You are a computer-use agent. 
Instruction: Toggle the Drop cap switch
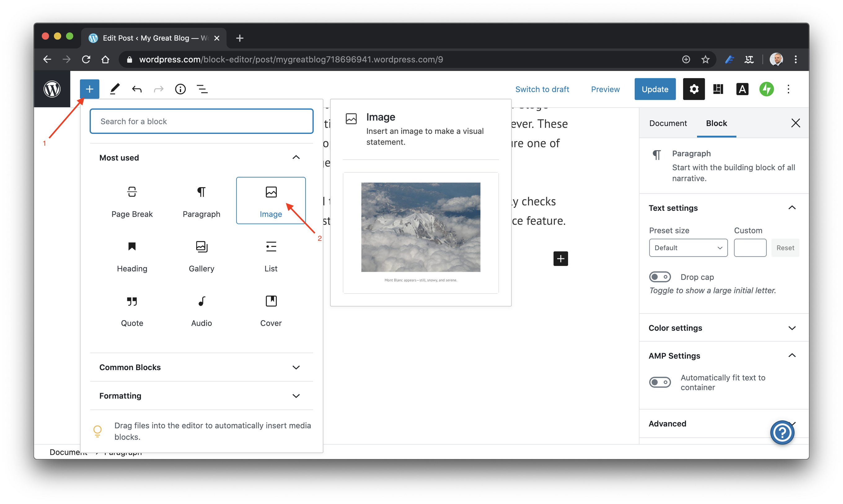[660, 277]
